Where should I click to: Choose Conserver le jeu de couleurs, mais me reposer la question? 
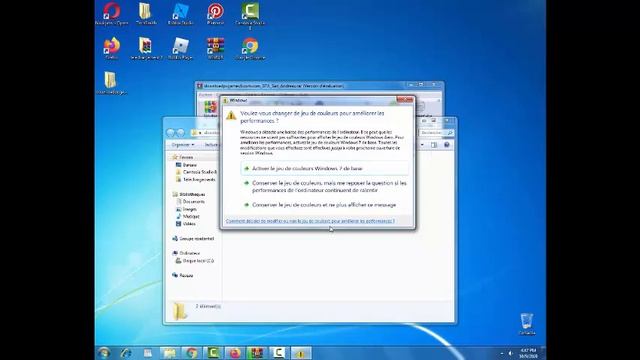[324, 187]
